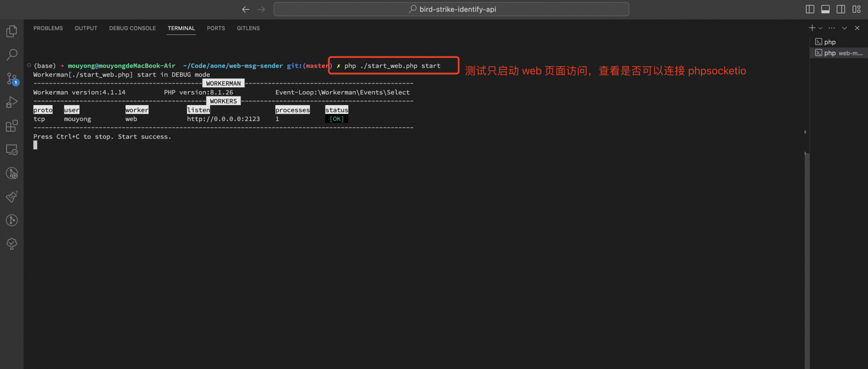Open the Remote Explorer icon
The image size is (868, 369).
[x=12, y=150]
